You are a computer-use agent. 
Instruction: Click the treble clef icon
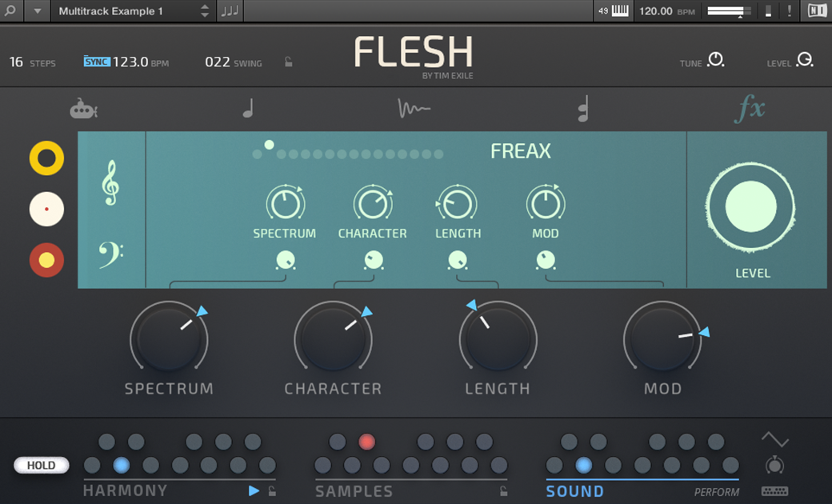pos(110,183)
